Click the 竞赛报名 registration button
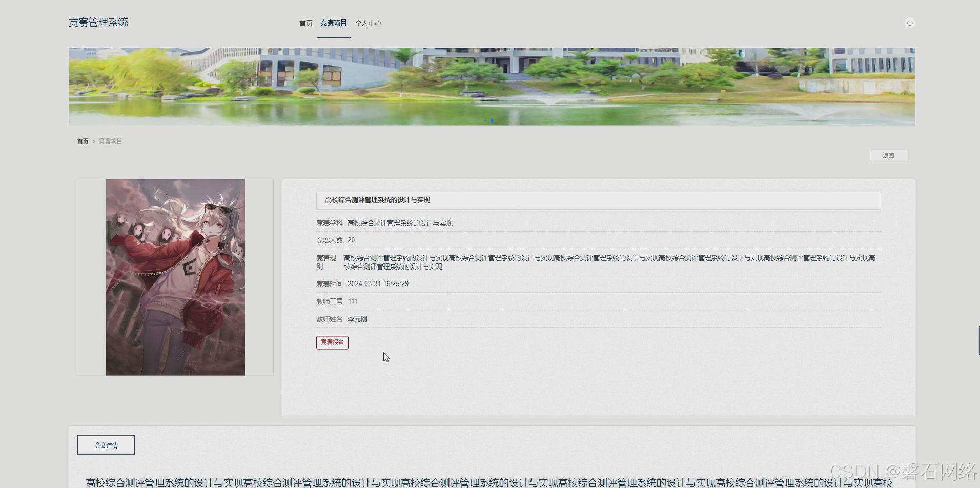This screenshot has height=488, width=980. (x=332, y=342)
